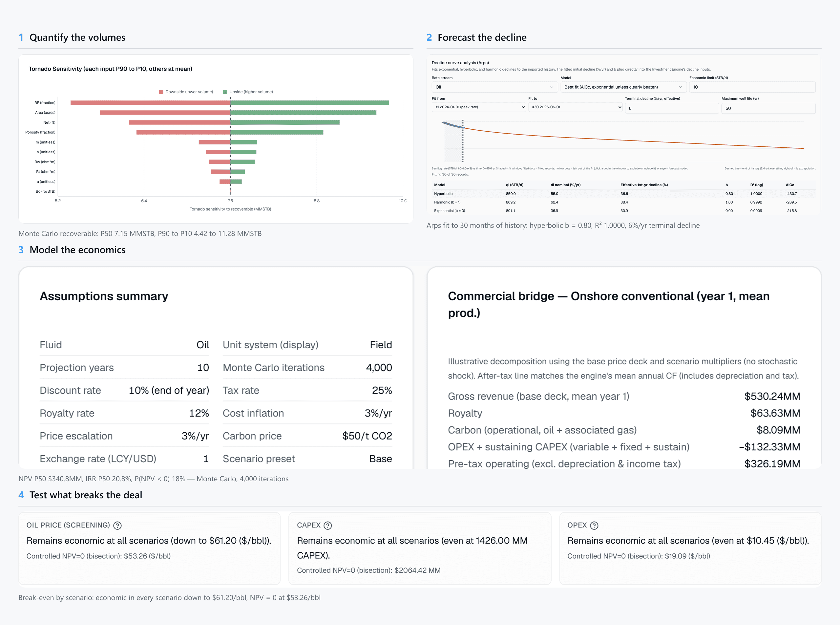This screenshot has height=625, width=840.
Task: Click the 'Model the economics' section heading
Action: [x=77, y=250]
